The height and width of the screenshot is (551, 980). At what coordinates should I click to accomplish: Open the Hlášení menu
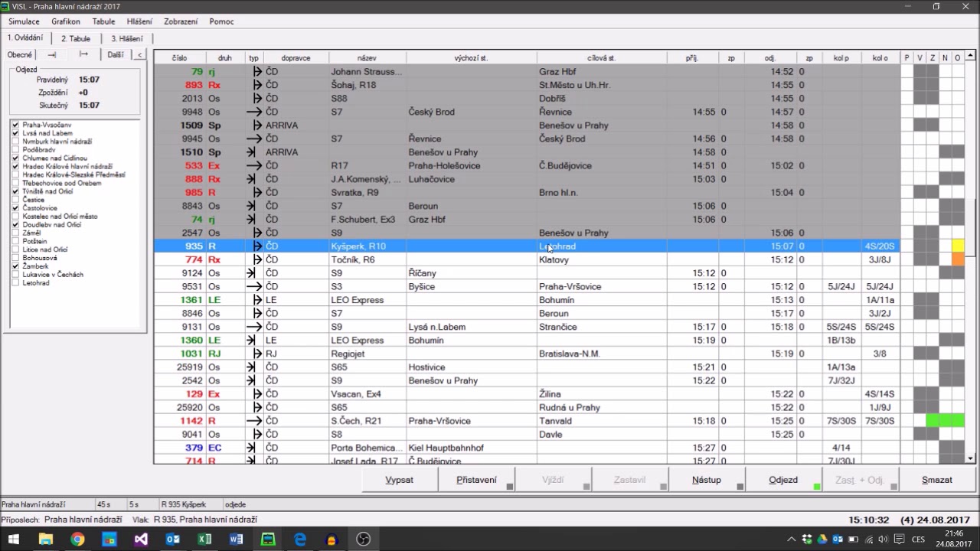coord(139,21)
